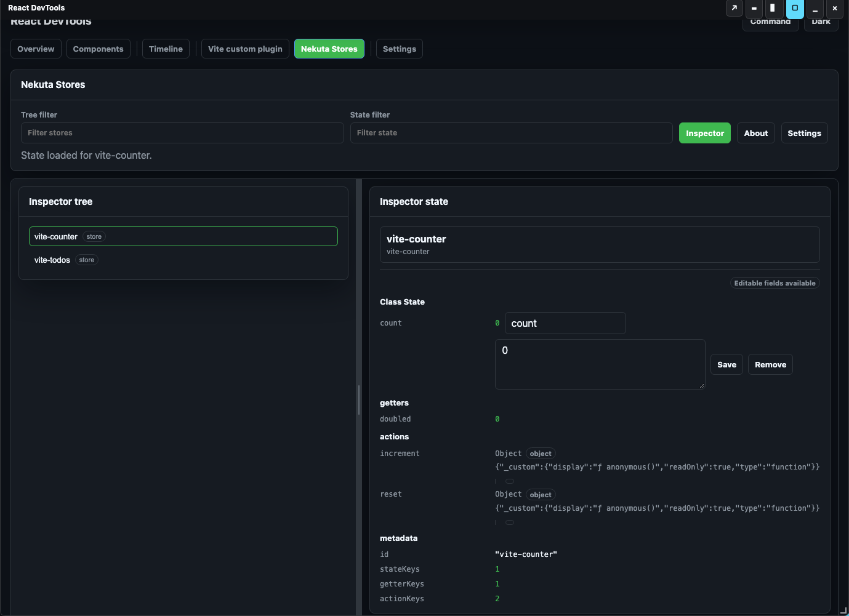Select the vite-counter store in tree

point(183,236)
